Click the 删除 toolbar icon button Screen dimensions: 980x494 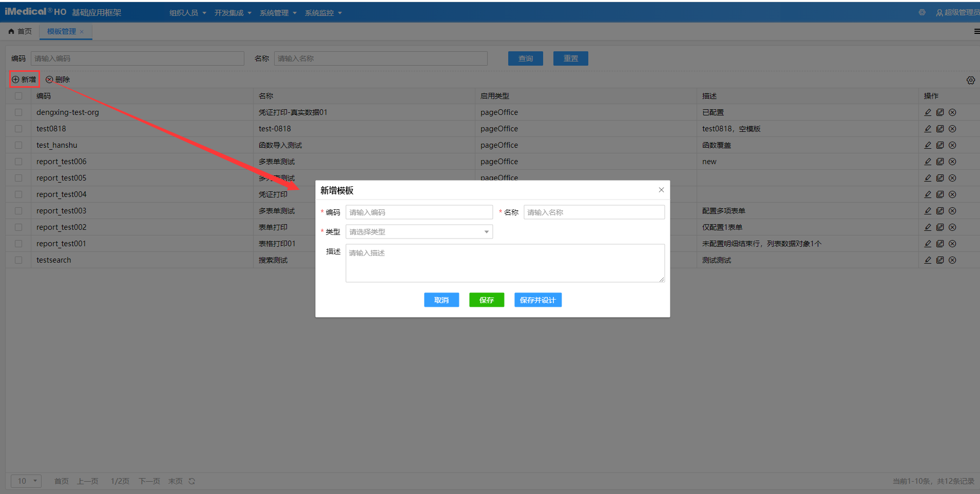coord(57,80)
